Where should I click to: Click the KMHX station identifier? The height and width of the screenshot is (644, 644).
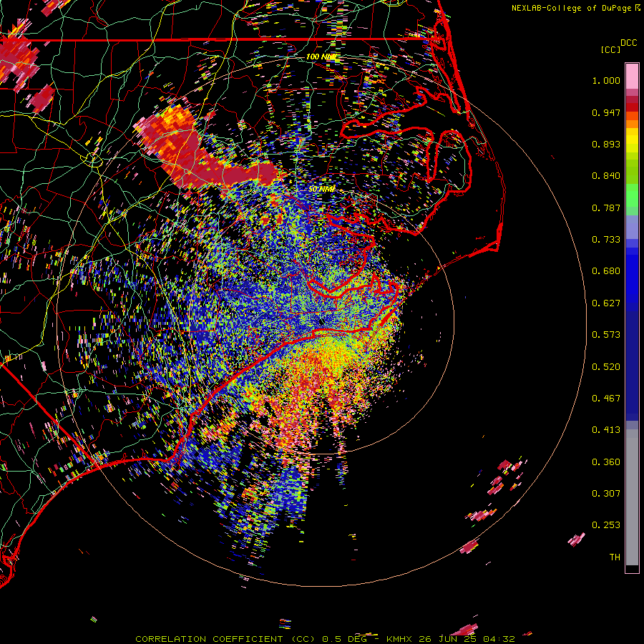click(x=401, y=639)
